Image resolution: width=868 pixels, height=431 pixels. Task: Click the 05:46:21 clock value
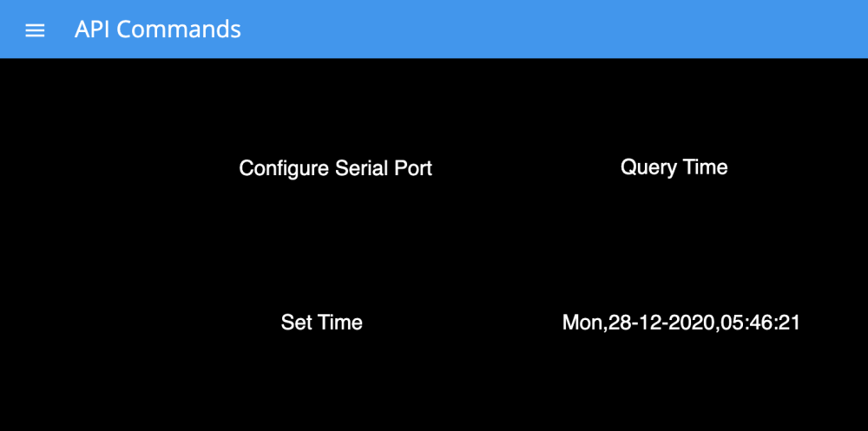point(762,323)
